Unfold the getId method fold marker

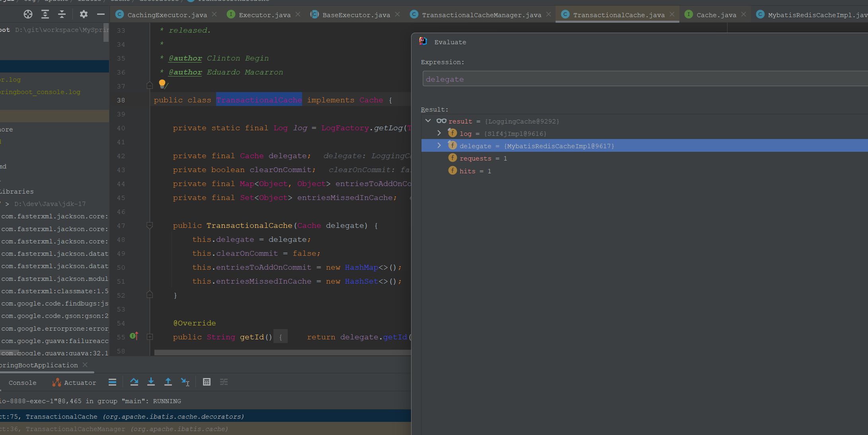coord(150,337)
